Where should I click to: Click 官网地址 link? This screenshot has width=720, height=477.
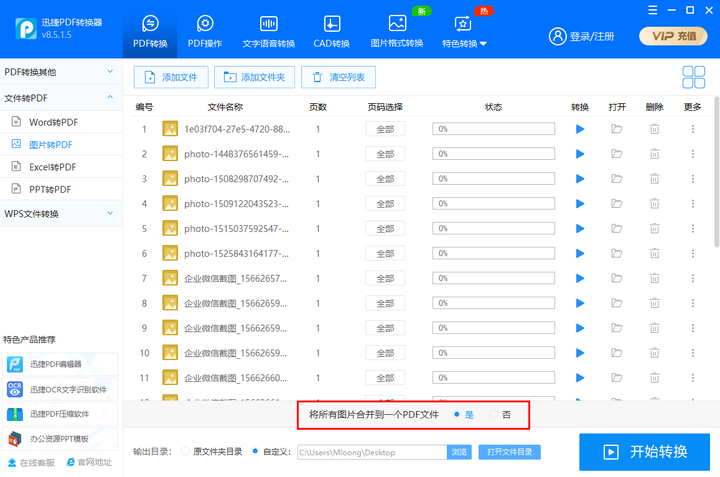(x=90, y=462)
